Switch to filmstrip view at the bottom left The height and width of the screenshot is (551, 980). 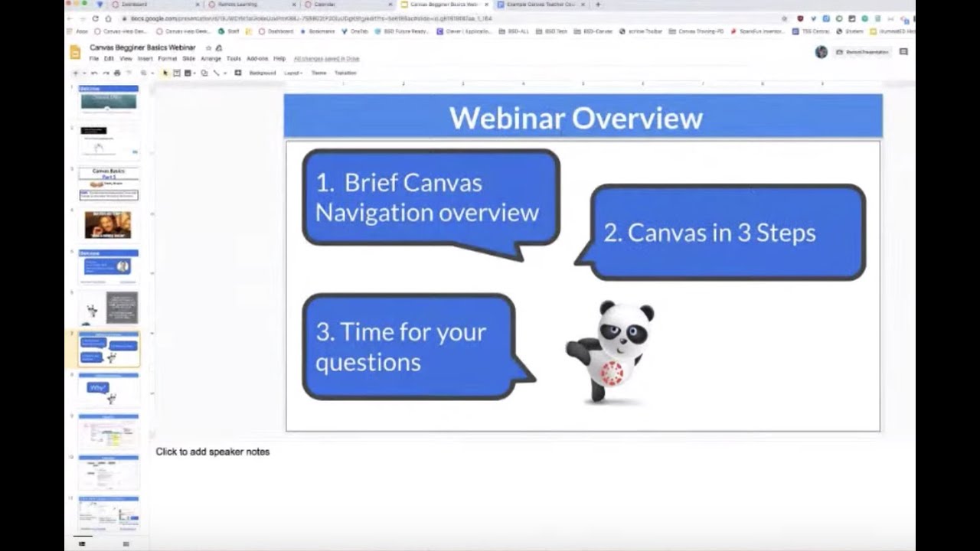82,543
